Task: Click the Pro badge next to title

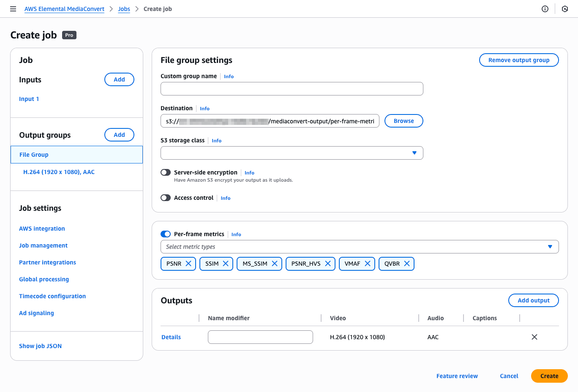Action: pos(69,35)
